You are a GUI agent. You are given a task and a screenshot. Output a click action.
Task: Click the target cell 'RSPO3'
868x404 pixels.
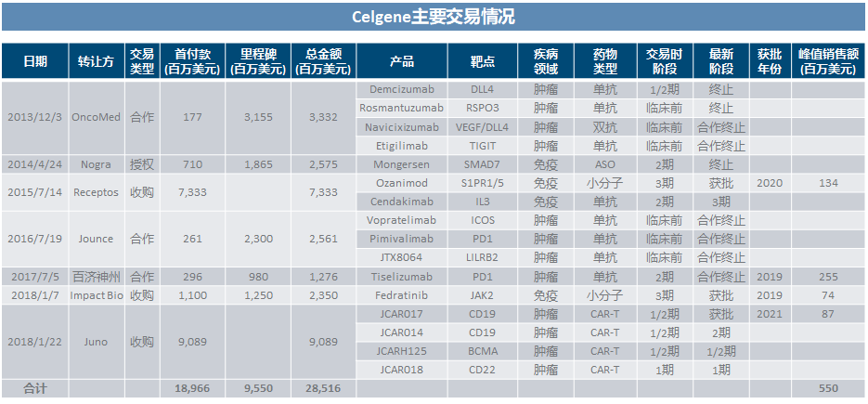482,108
